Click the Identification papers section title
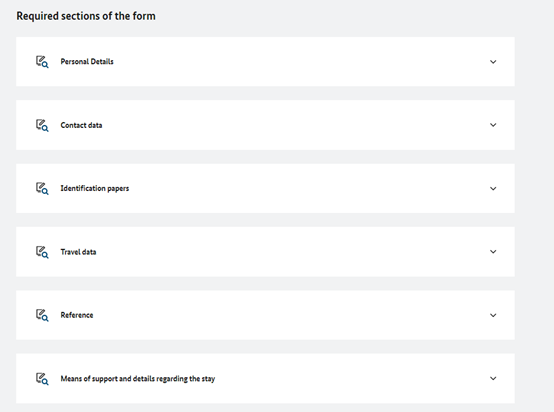 (95, 188)
